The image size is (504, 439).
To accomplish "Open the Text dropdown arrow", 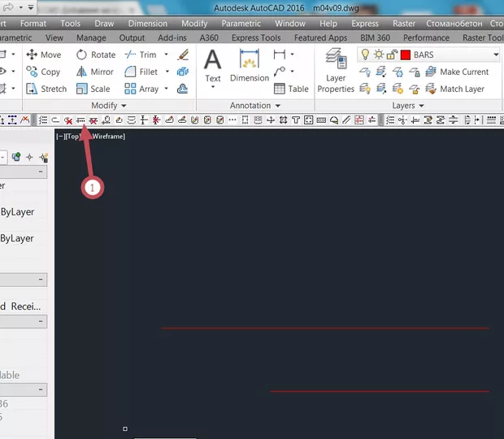I will 213,87.
